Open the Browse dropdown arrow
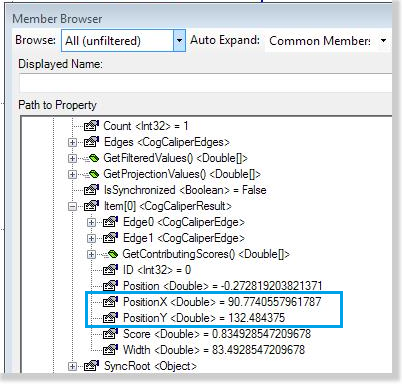 179,41
